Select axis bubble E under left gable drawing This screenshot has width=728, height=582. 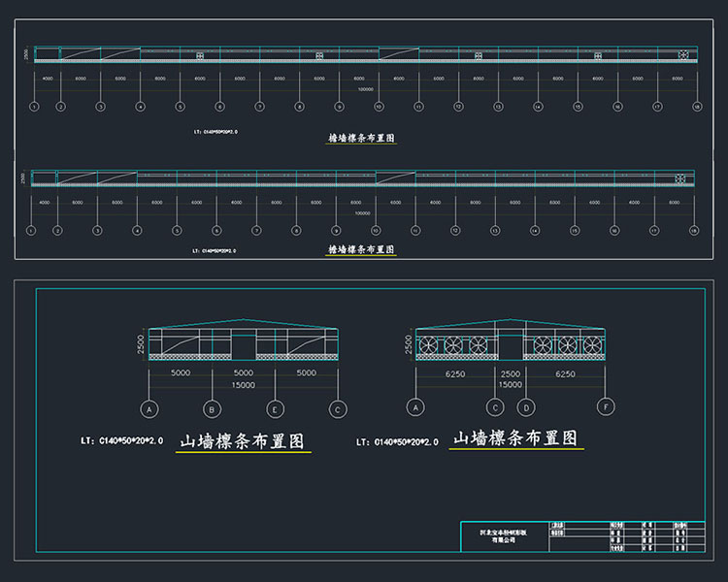(x=276, y=409)
